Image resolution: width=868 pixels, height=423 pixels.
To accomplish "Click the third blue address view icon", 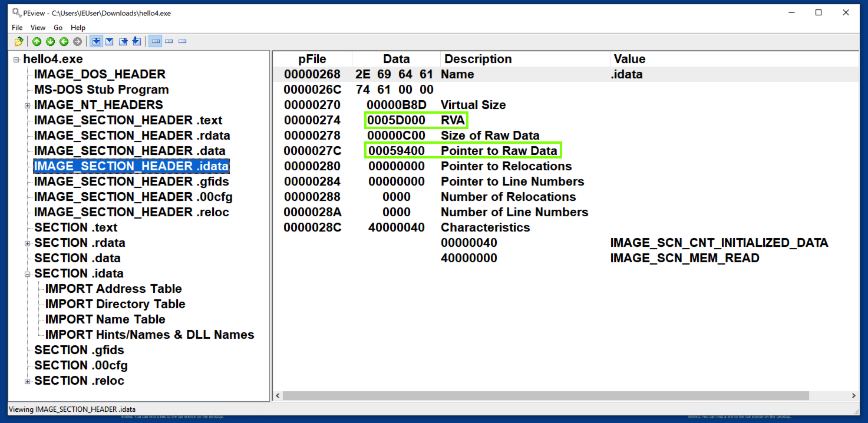I will (123, 41).
